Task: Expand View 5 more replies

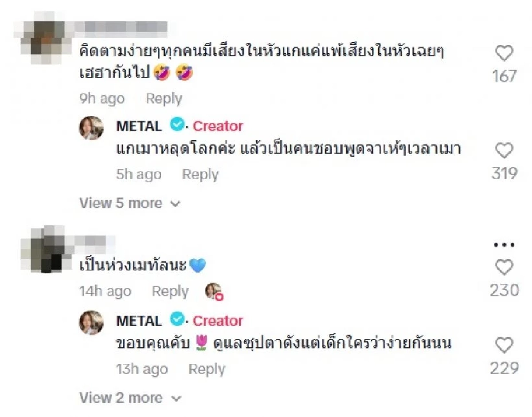Action: [x=121, y=203]
